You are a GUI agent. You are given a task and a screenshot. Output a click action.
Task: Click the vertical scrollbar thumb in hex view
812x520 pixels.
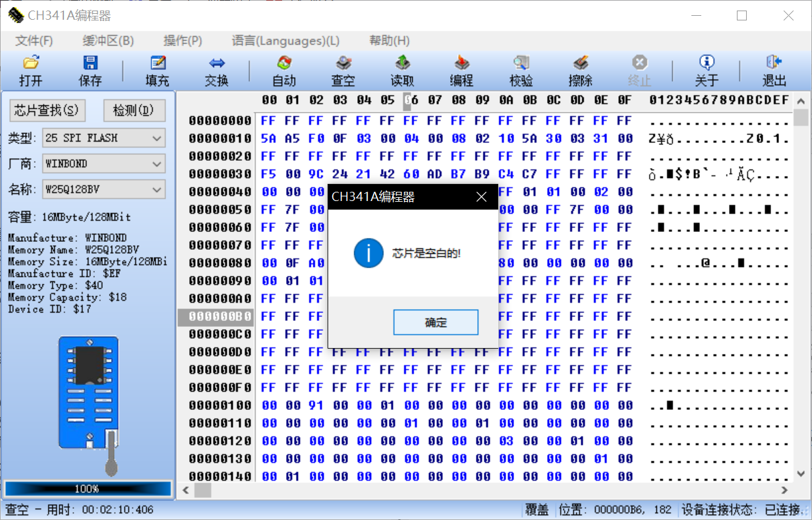801,117
